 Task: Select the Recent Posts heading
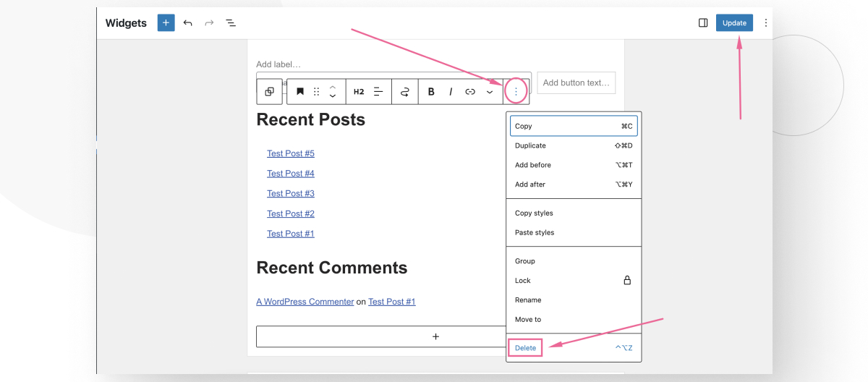(x=311, y=119)
